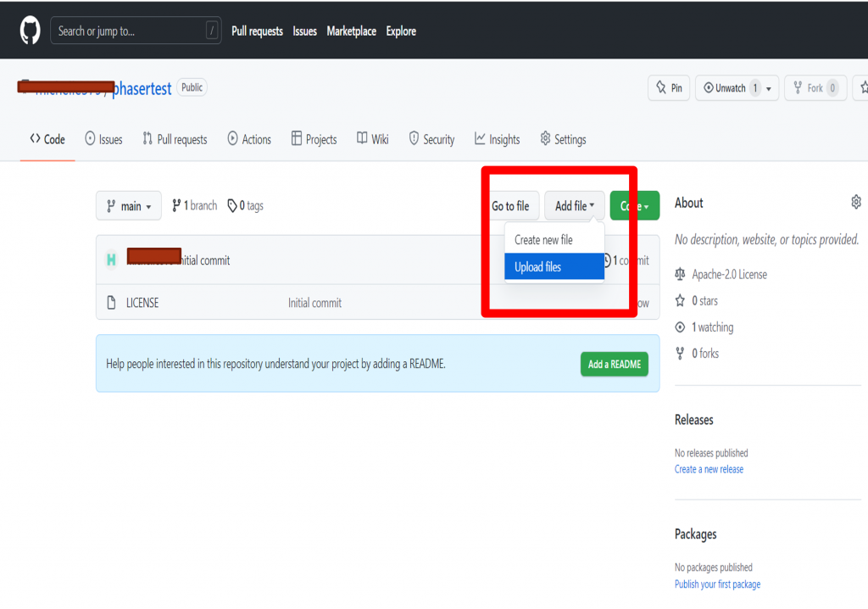Open Explore in top navigation
The width and height of the screenshot is (868, 609).
tap(401, 31)
